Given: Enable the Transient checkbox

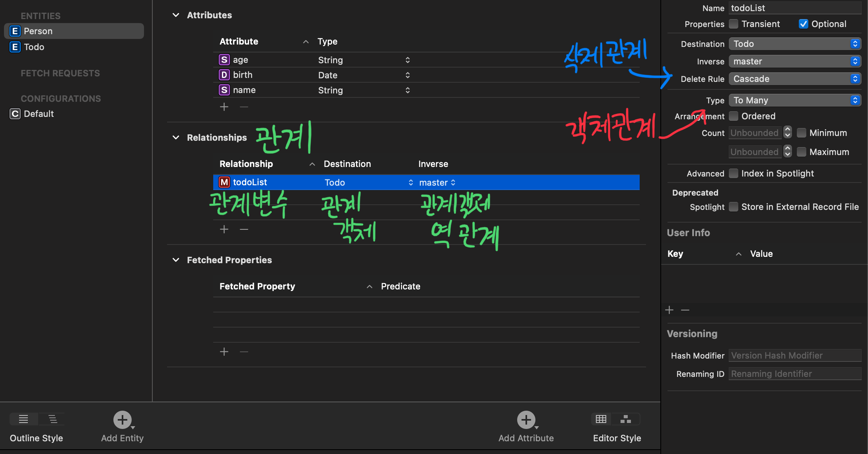Looking at the screenshot, I should (734, 24).
